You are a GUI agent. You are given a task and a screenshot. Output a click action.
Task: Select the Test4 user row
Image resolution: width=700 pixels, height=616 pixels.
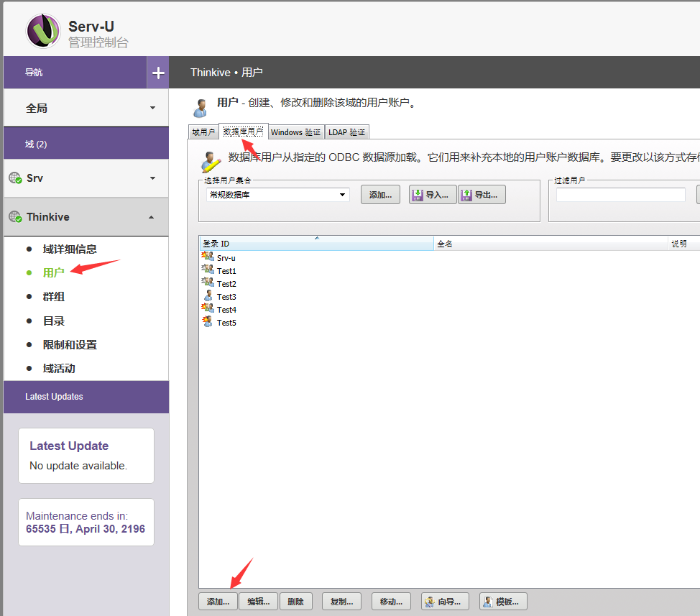[450, 309]
